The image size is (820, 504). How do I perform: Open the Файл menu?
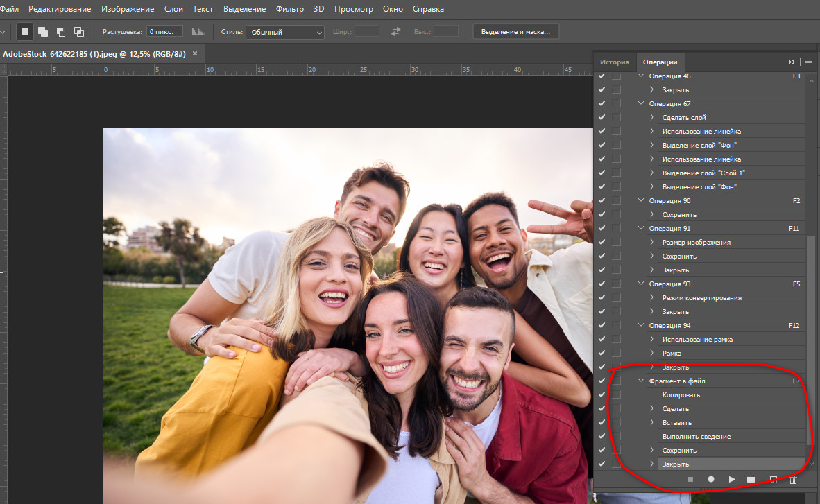point(10,9)
